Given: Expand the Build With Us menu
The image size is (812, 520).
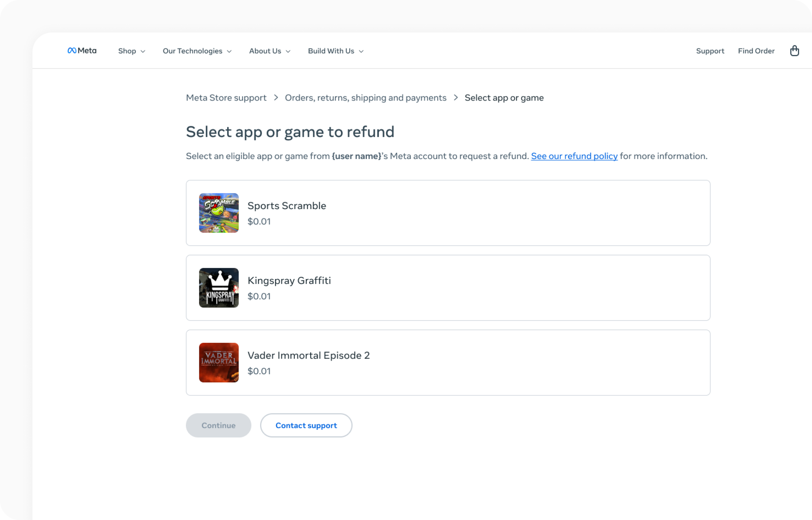Looking at the screenshot, I should coord(336,51).
